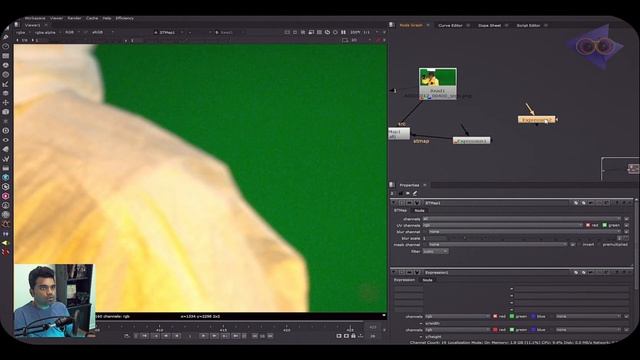
Task: Toggle green channel in first Expression1 channels row
Action: (x=512, y=316)
